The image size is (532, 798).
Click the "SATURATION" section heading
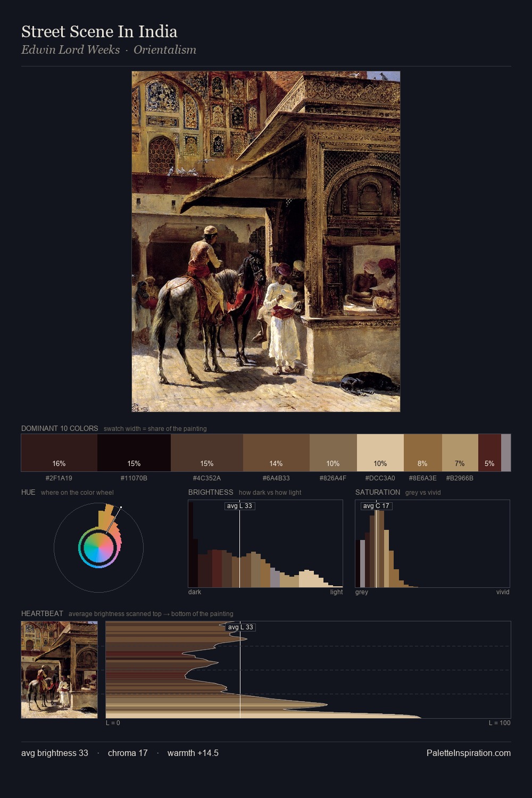click(x=378, y=492)
